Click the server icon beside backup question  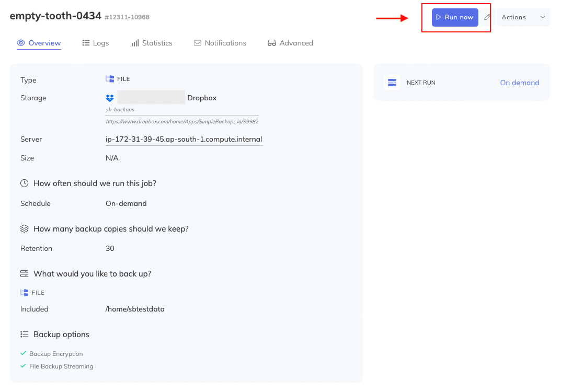click(x=25, y=274)
